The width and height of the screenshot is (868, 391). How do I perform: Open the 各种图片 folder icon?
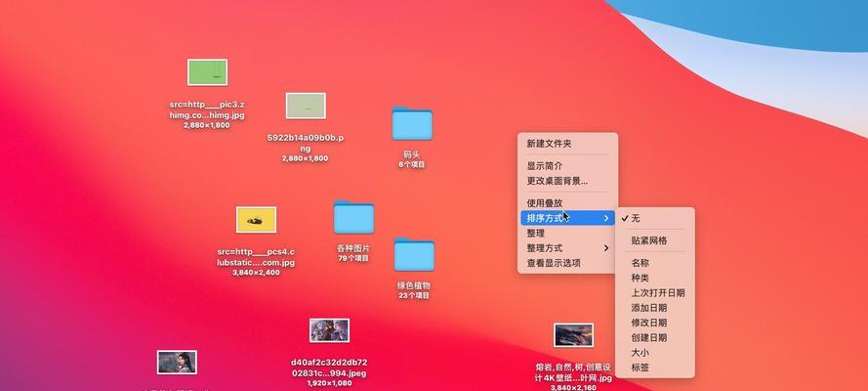(353, 217)
